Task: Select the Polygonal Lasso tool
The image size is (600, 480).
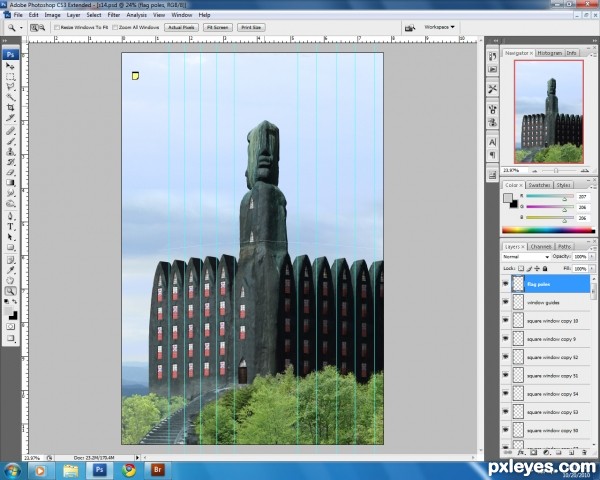Action: point(10,87)
